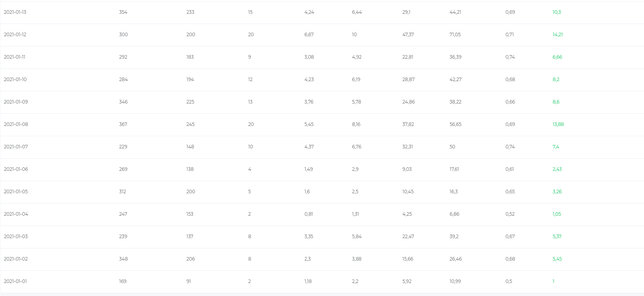Open the green 7,4 value
The image size is (644, 296).
click(x=555, y=147)
